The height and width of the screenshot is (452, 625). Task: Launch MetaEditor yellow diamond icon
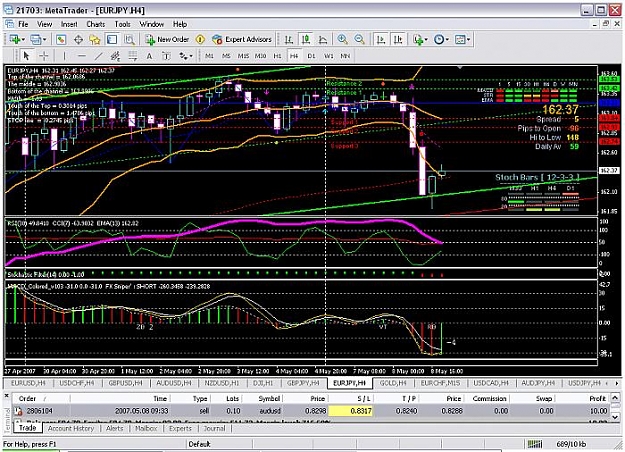(x=200, y=39)
